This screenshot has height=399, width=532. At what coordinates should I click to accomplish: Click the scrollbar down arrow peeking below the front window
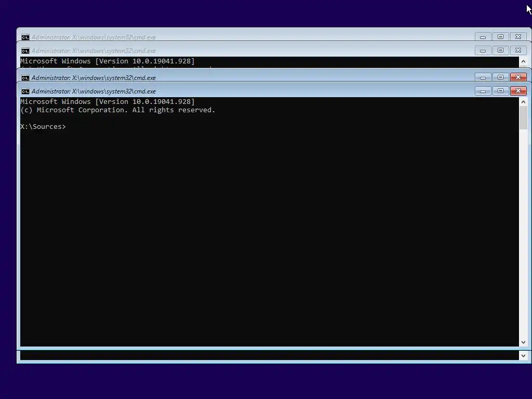click(x=523, y=355)
